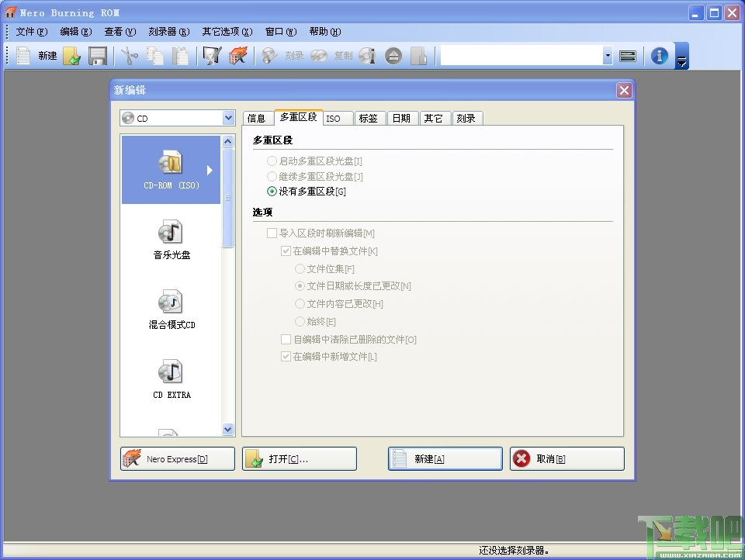The width and height of the screenshot is (745, 560).
Task: Expand toolbar options arrow at far right
Action: click(682, 56)
